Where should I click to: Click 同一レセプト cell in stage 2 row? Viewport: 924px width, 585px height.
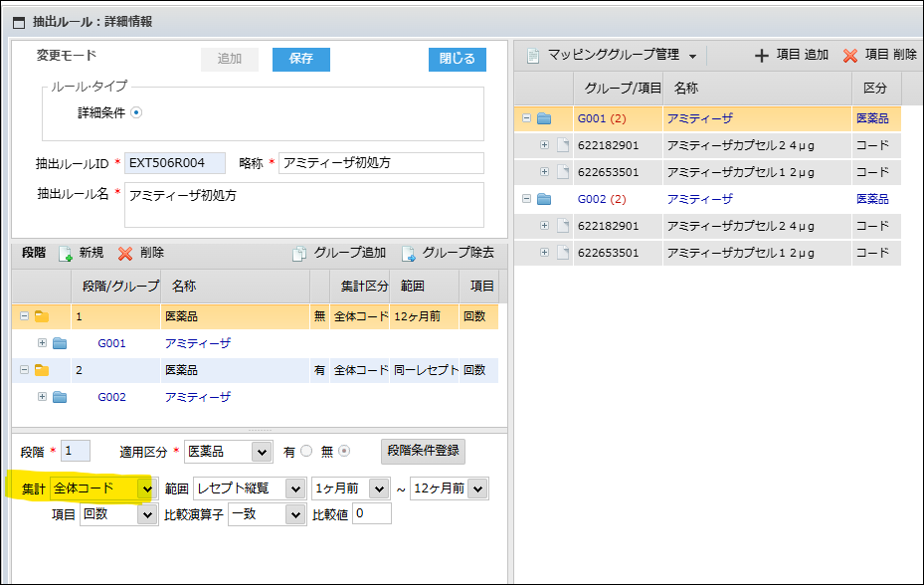click(x=426, y=370)
